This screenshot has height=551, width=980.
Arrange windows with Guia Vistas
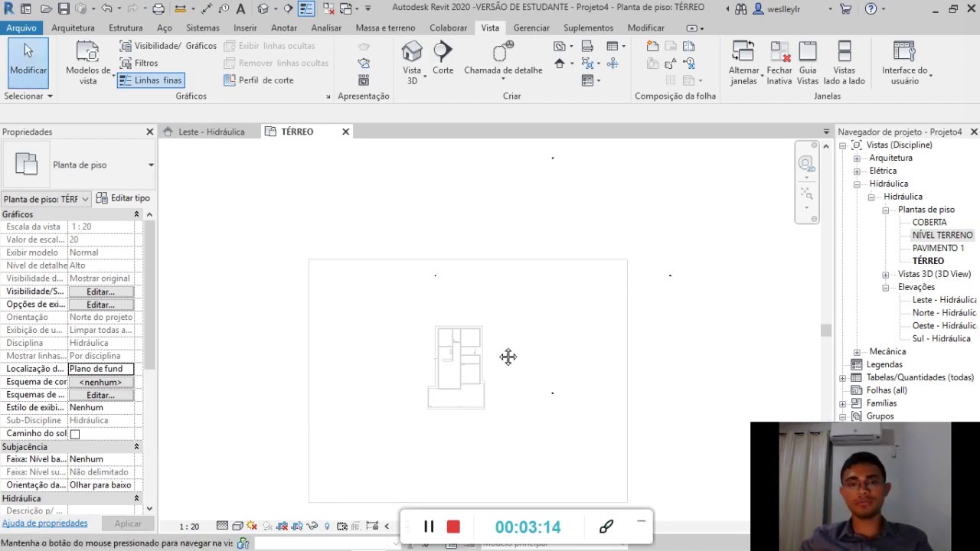808,63
